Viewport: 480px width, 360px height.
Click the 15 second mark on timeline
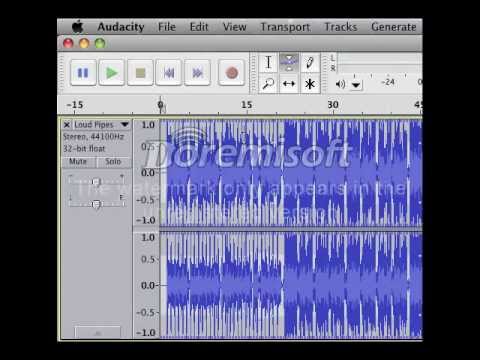(x=247, y=105)
